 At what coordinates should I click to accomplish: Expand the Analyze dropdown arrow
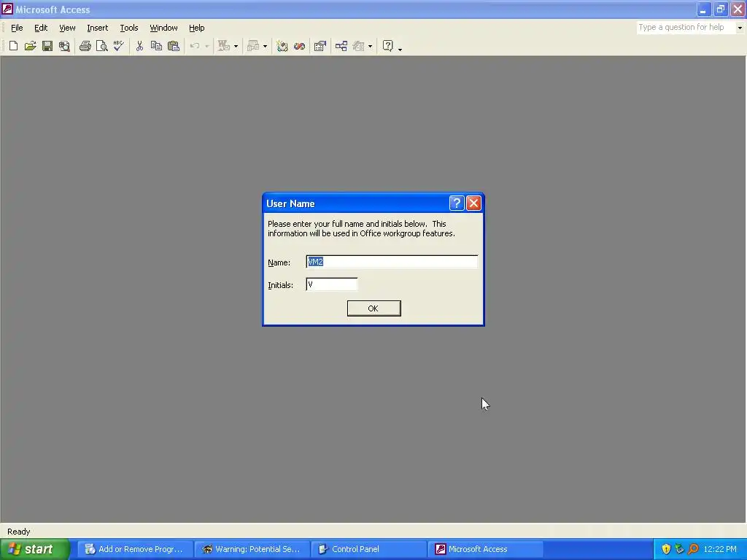266,46
